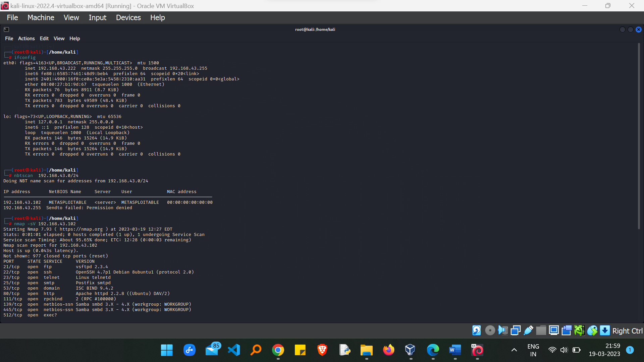Viewport: 644px width, 362px height.
Task: Open the Windows Start menu
Action: [167, 350]
